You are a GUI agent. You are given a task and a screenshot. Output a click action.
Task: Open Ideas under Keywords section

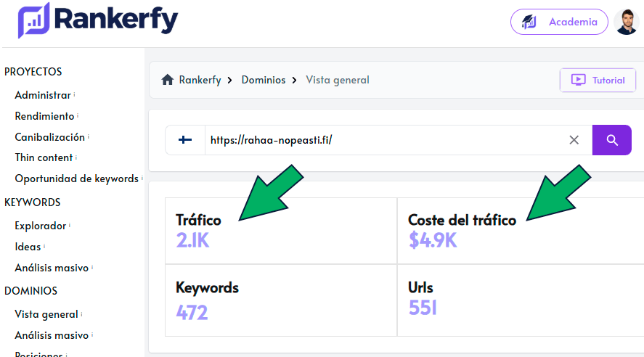pos(28,247)
